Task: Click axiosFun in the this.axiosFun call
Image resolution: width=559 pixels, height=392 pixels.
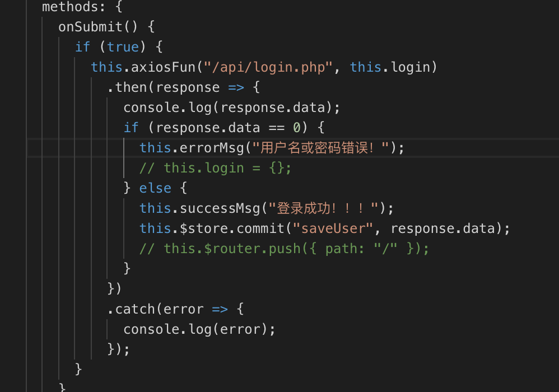Action: click(164, 67)
